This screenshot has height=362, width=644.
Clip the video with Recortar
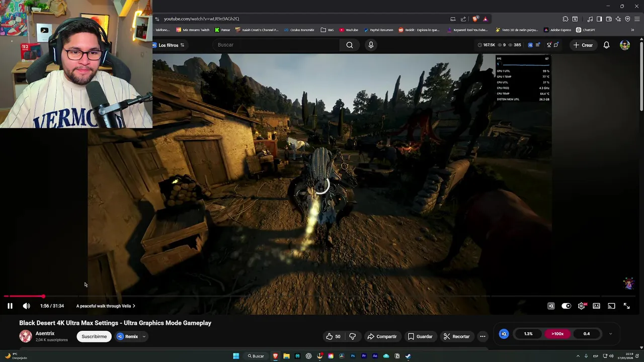(x=456, y=336)
